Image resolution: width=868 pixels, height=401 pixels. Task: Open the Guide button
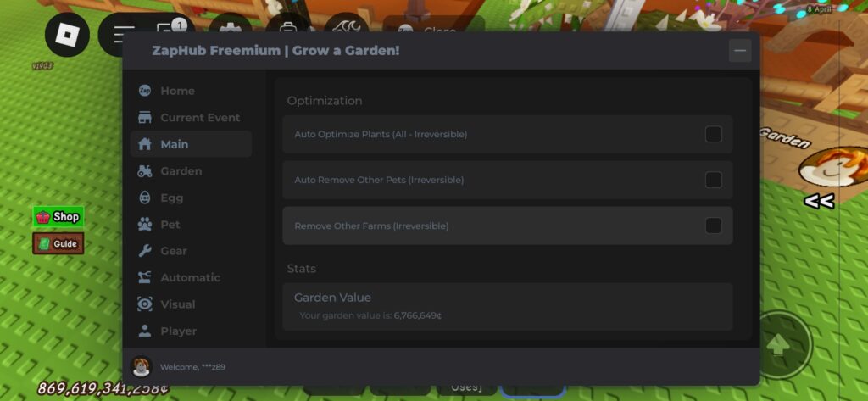(x=58, y=243)
